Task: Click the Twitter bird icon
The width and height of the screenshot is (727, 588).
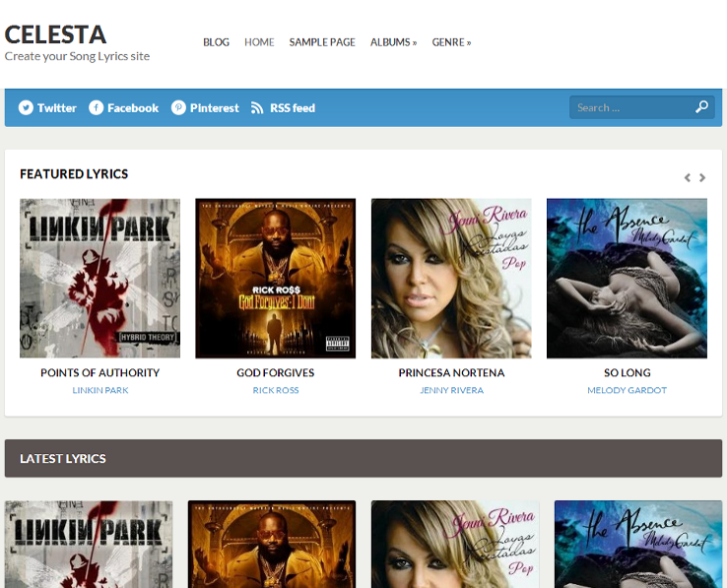Action: coord(26,108)
